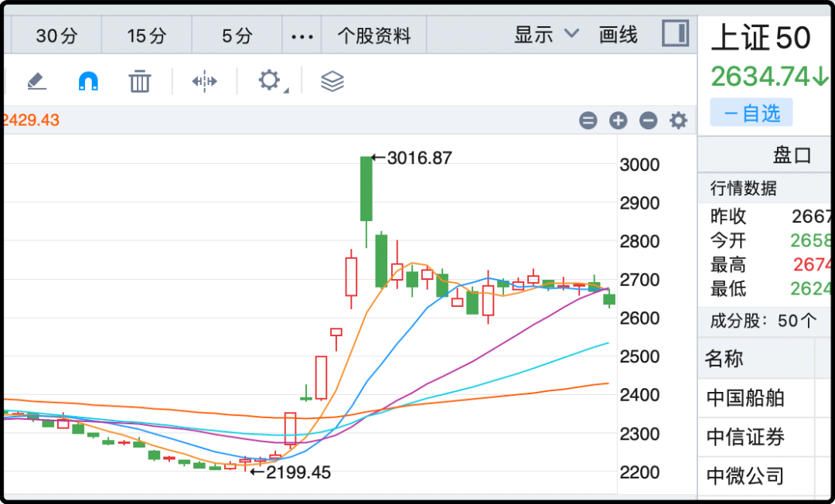Open the stacked layers icon
The image size is (835, 504).
pyautogui.click(x=332, y=80)
